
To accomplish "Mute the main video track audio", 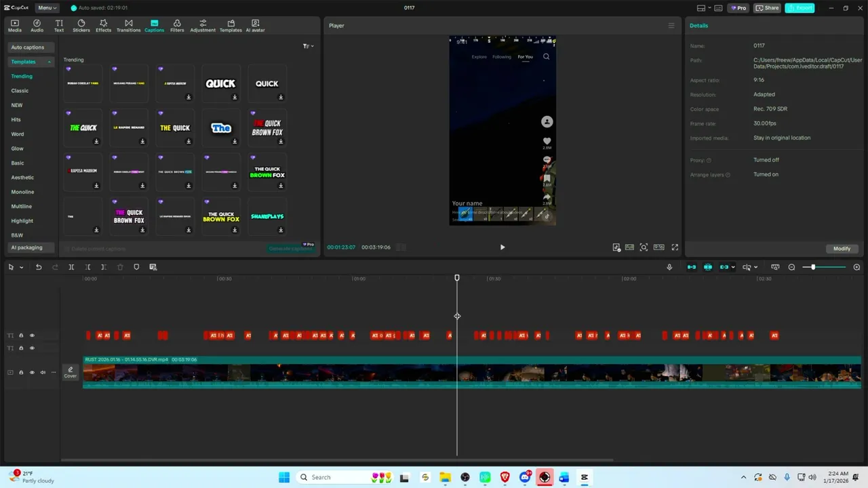I will pos(43,372).
